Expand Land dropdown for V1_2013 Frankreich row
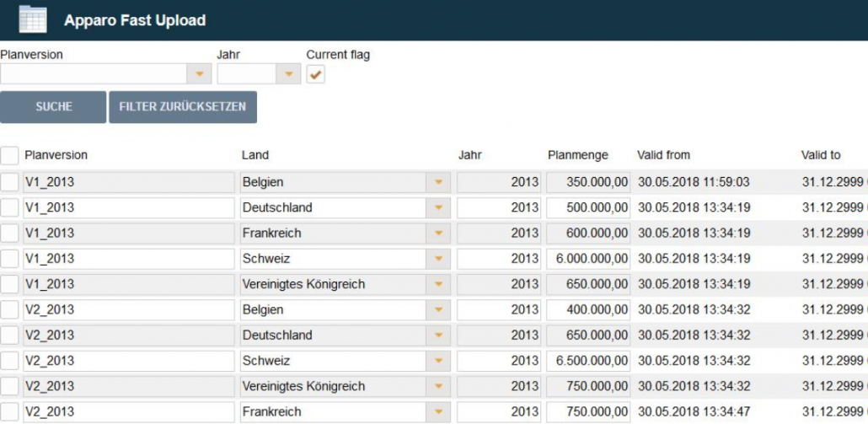Image resolution: width=868 pixels, height=424 pixels. (x=437, y=233)
